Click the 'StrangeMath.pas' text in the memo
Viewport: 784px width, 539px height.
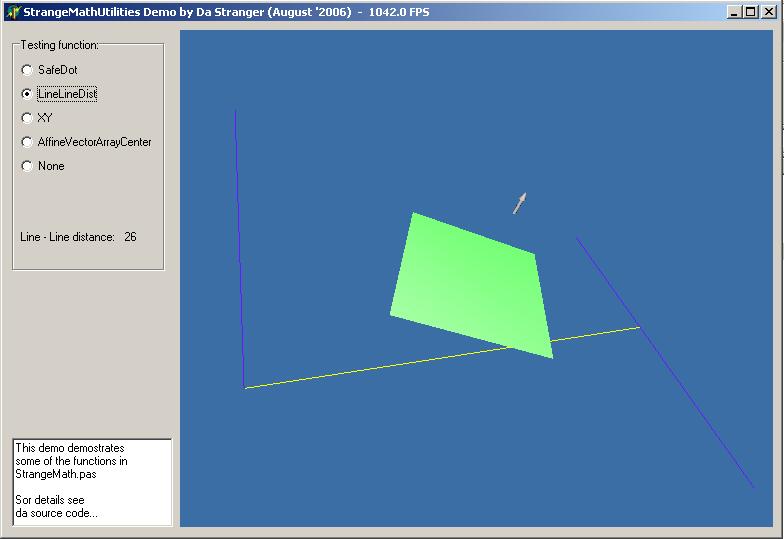(56, 474)
